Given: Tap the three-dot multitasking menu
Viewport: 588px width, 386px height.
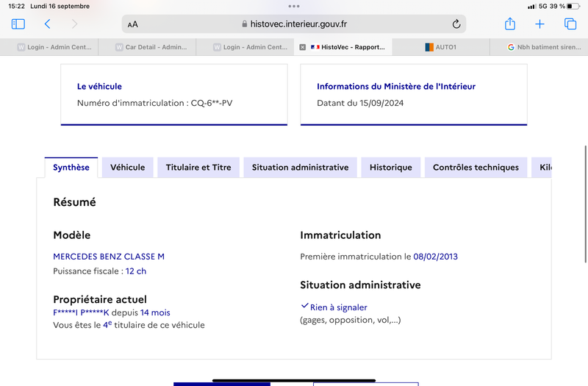Looking at the screenshot, I should point(294,6).
